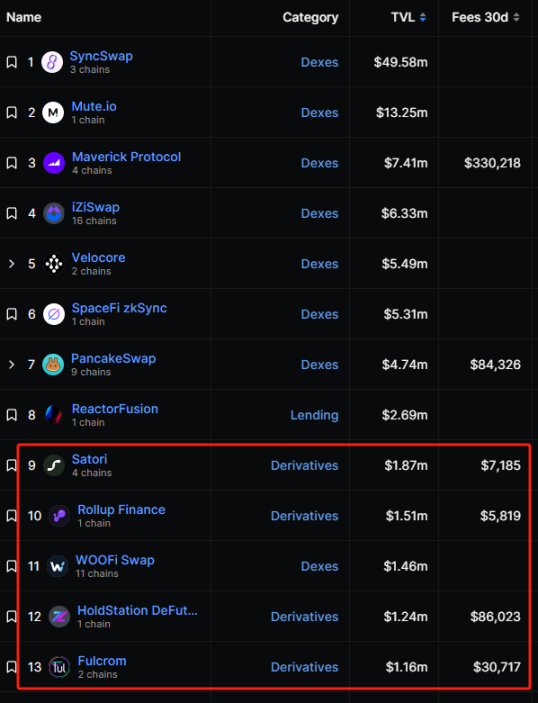Viewport: 538px width, 703px height.
Task: Click Derivatives category in Fulcrom row
Action: tap(304, 667)
